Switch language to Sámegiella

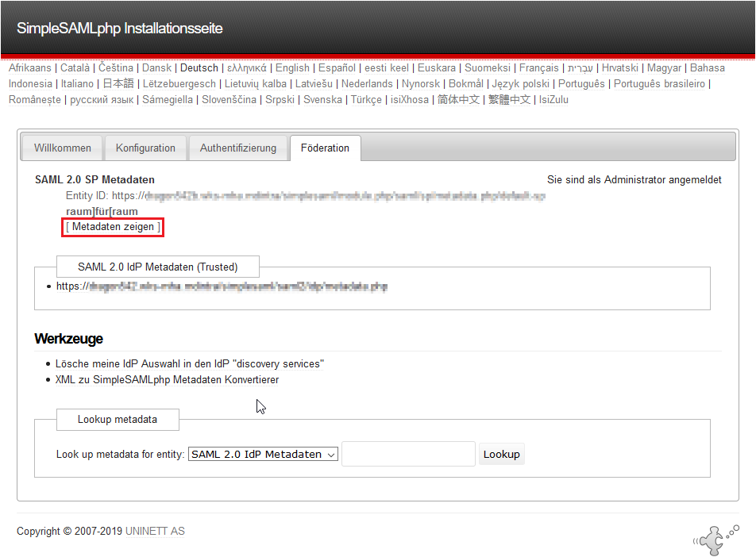coord(168,100)
